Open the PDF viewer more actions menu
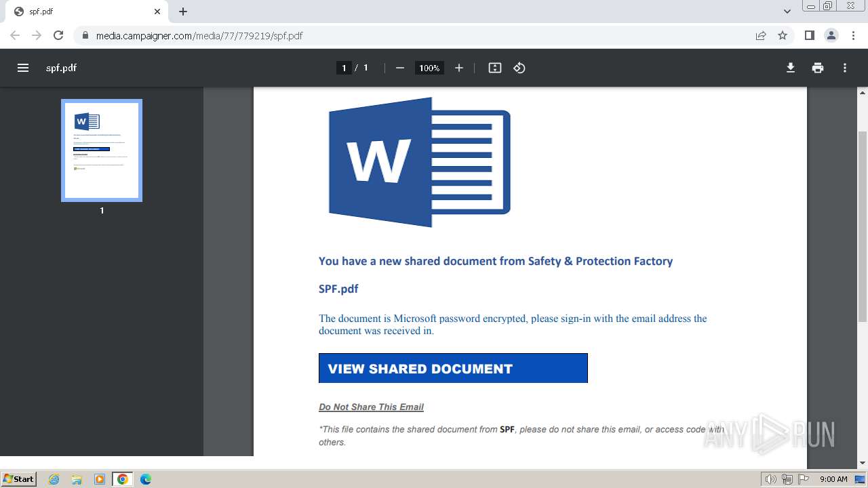This screenshot has height=488, width=868. [x=845, y=68]
